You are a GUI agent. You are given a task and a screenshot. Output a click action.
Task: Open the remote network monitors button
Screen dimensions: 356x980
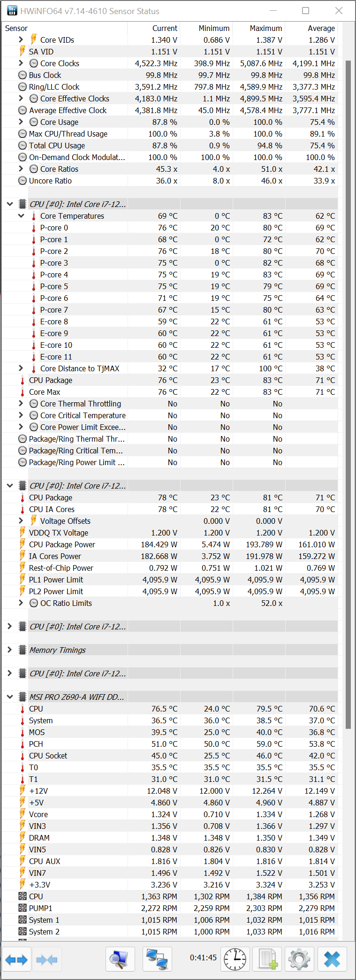pos(157,959)
